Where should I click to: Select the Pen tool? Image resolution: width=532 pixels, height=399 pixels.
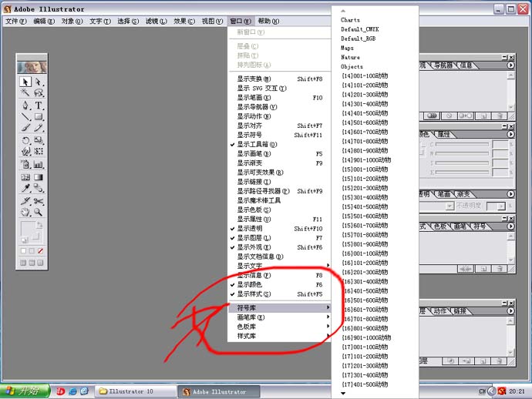[x=25, y=106]
